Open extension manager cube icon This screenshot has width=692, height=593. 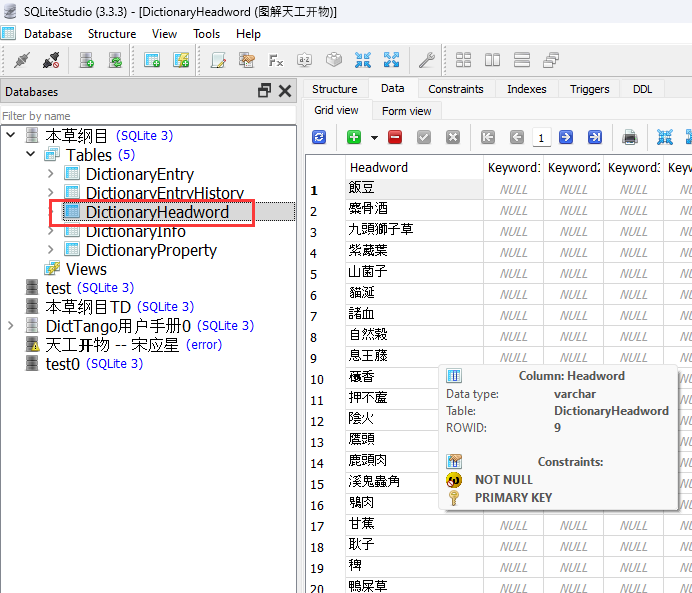point(334,60)
